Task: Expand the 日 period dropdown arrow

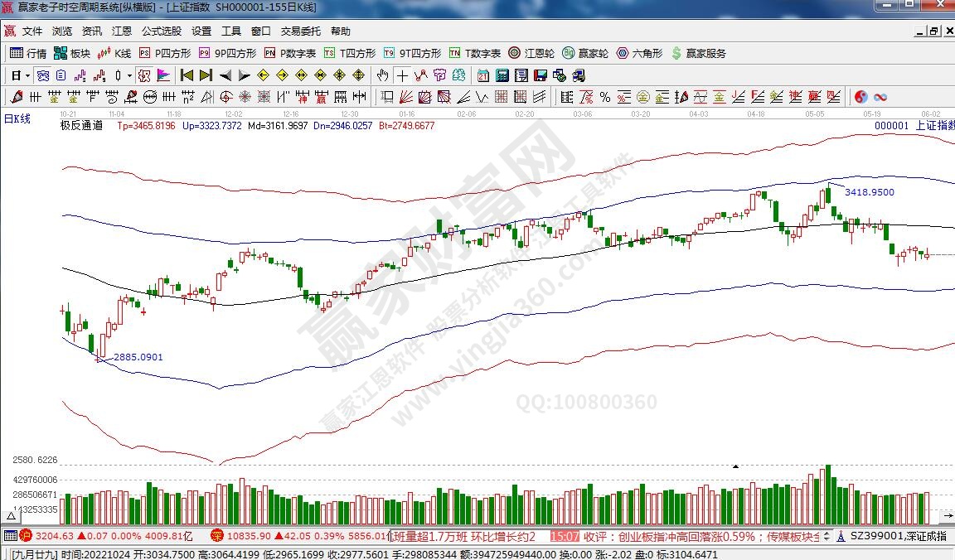Action: (27, 75)
